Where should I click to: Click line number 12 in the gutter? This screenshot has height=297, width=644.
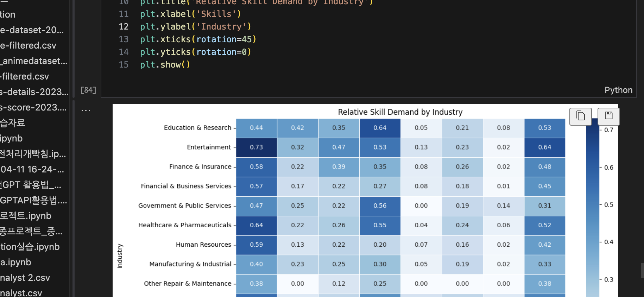pos(124,27)
